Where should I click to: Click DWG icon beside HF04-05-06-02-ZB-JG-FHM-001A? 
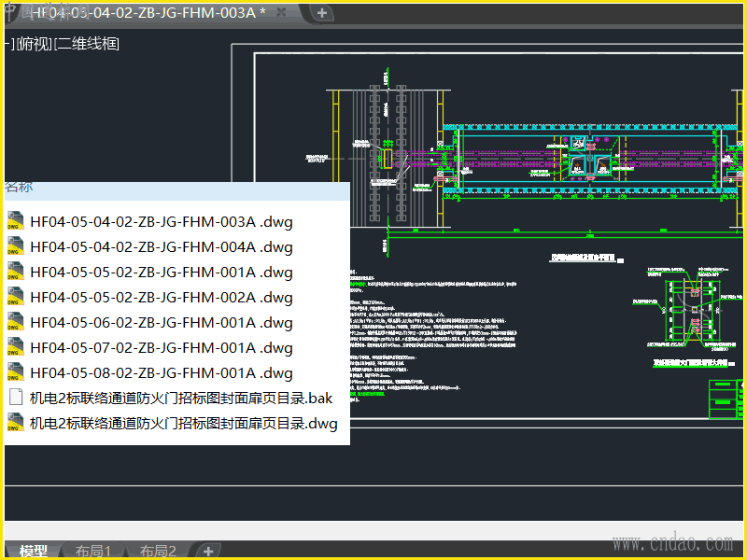click(x=16, y=323)
